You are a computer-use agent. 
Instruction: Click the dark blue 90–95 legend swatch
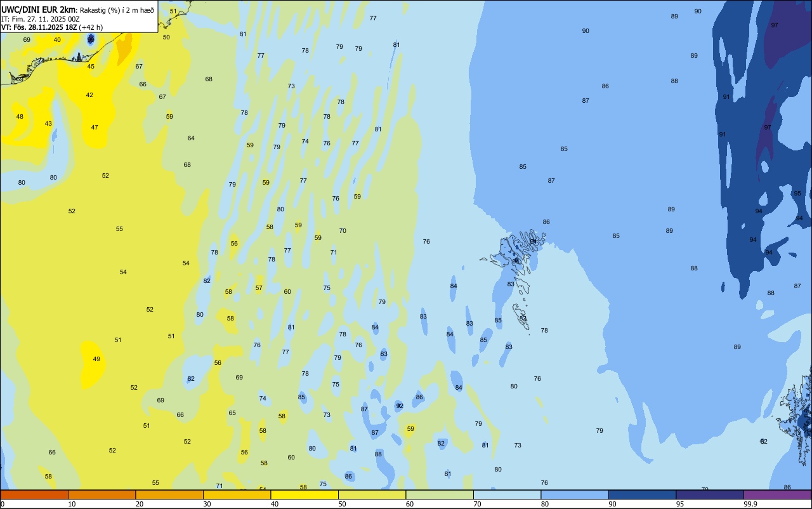coord(642,494)
